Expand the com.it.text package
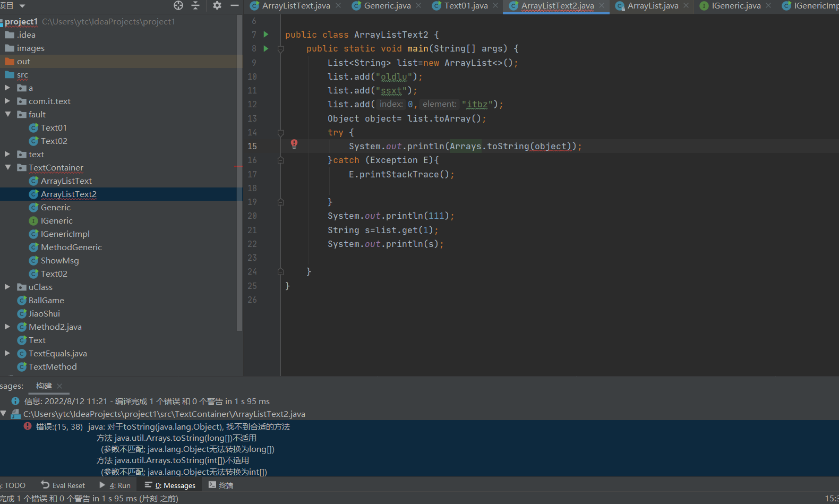The image size is (839, 504). coord(7,101)
